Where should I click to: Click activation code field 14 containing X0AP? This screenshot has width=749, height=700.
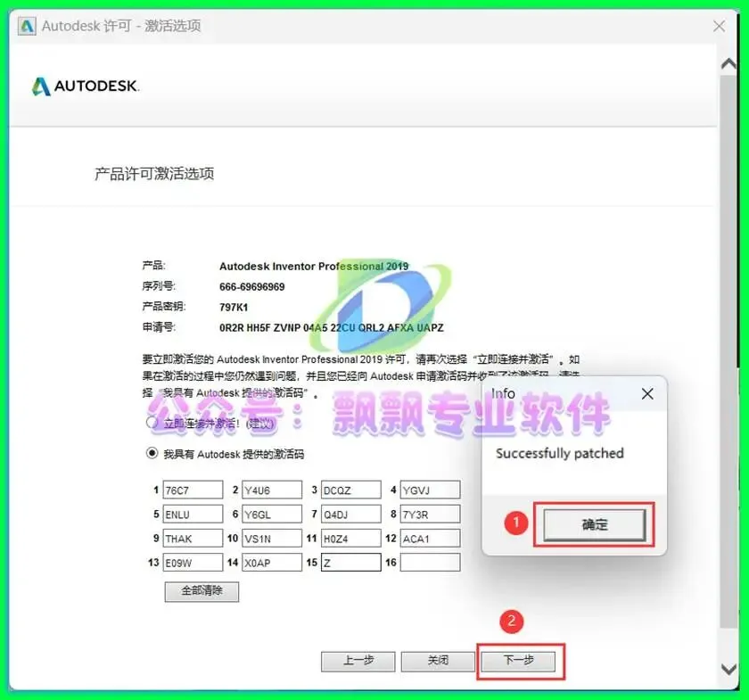(272, 563)
